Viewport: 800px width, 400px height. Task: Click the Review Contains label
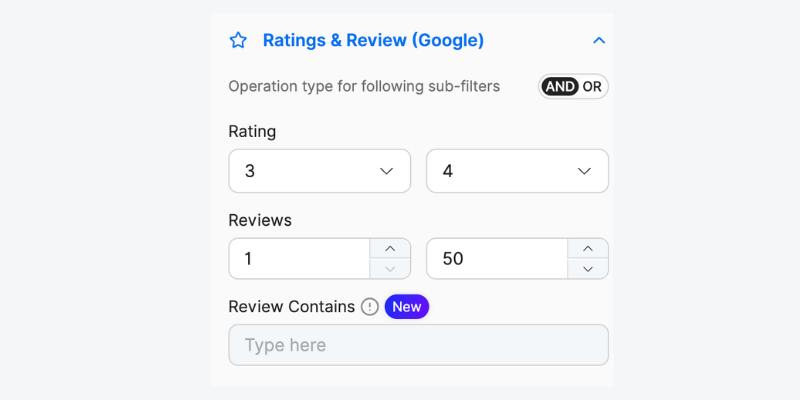tap(291, 307)
